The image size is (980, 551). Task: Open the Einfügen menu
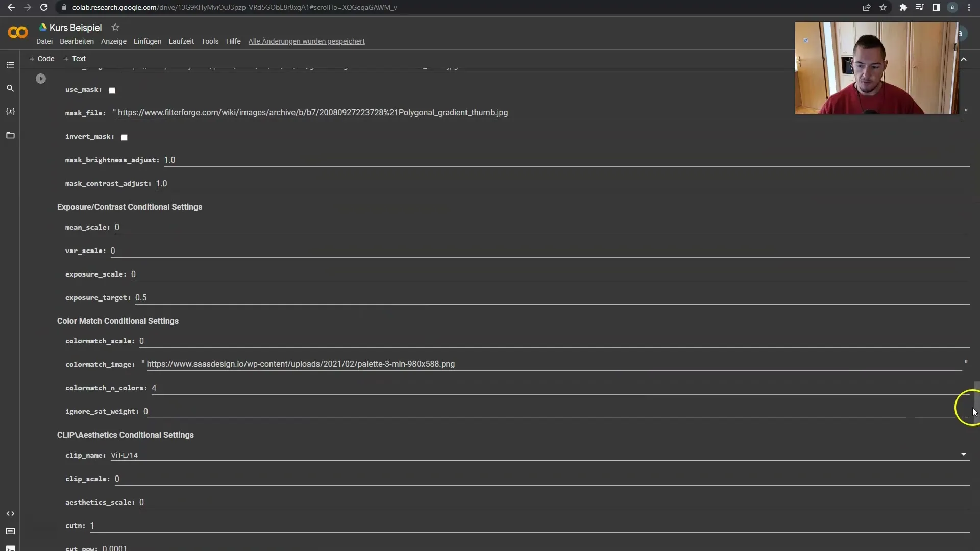click(148, 41)
